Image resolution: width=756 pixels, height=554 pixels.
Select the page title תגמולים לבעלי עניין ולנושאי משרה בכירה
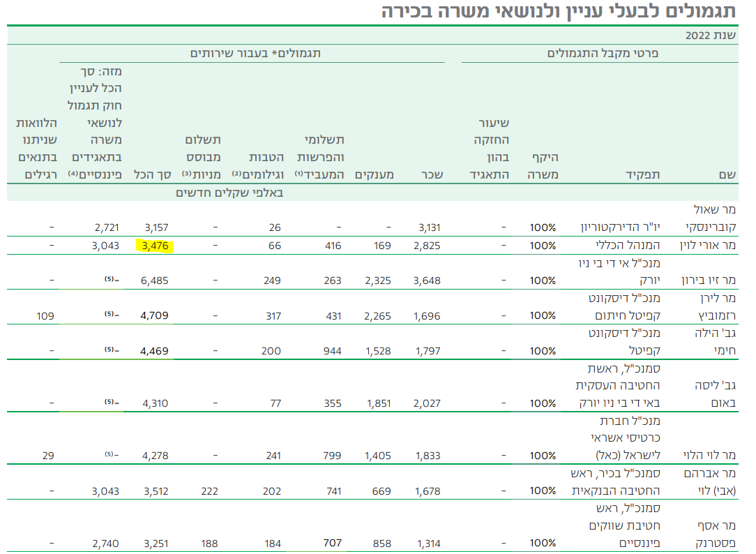(x=559, y=10)
